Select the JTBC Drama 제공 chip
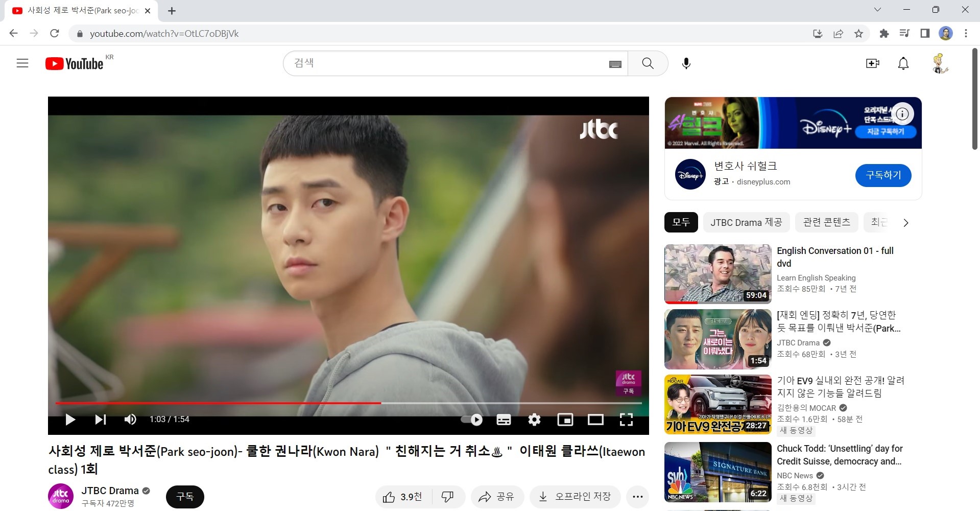This screenshot has width=980, height=511. 746,222
